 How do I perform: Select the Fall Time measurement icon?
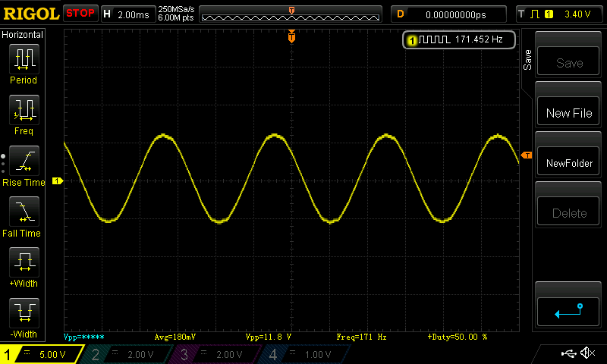pos(24,212)
